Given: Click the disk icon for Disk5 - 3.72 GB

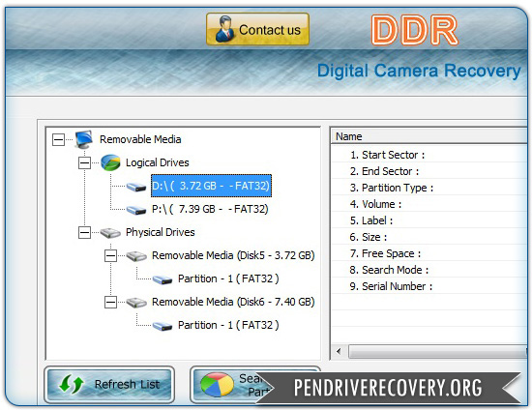Looking at the screenshot, I should click(x=136, y=256).
